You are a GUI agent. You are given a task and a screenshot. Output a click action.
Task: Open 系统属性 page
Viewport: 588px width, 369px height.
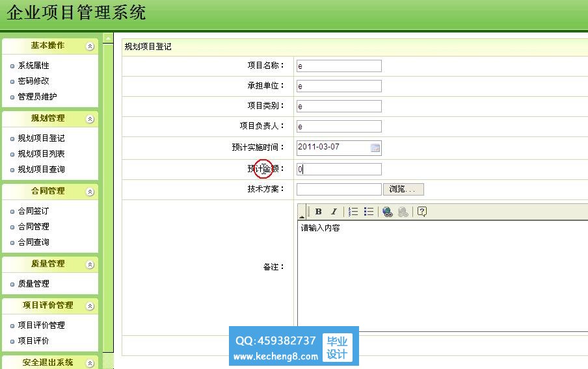pyautogui.click(x=33, y=66)
